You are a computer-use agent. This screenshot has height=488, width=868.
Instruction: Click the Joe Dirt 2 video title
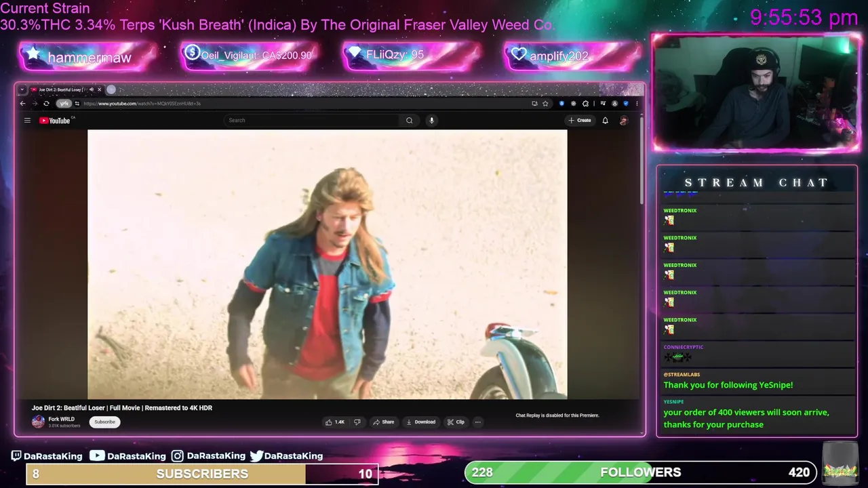coord(122,408)
